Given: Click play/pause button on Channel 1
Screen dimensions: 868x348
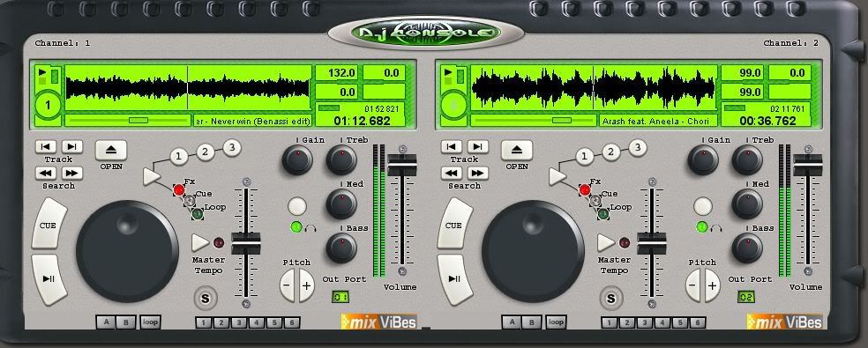Looking at the screenshot, I should tap(49, 279).
